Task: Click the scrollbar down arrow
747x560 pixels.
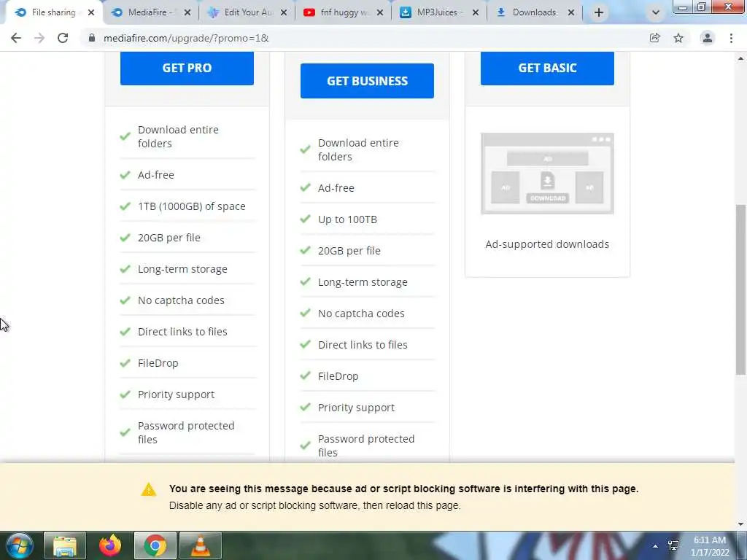Action: pos(740,524)
